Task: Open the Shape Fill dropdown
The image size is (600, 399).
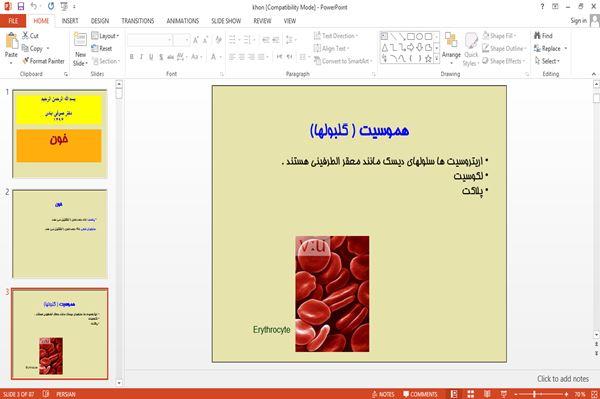Action: pos(500,36)
